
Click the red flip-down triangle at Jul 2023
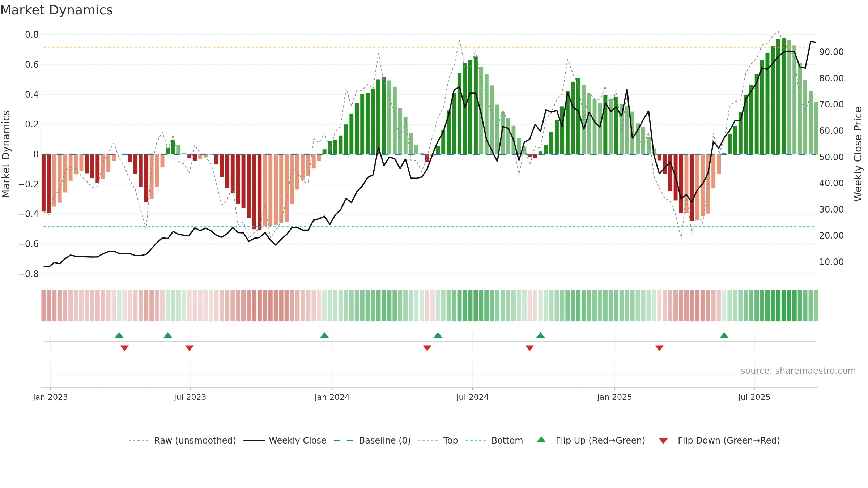pos(190,348)
